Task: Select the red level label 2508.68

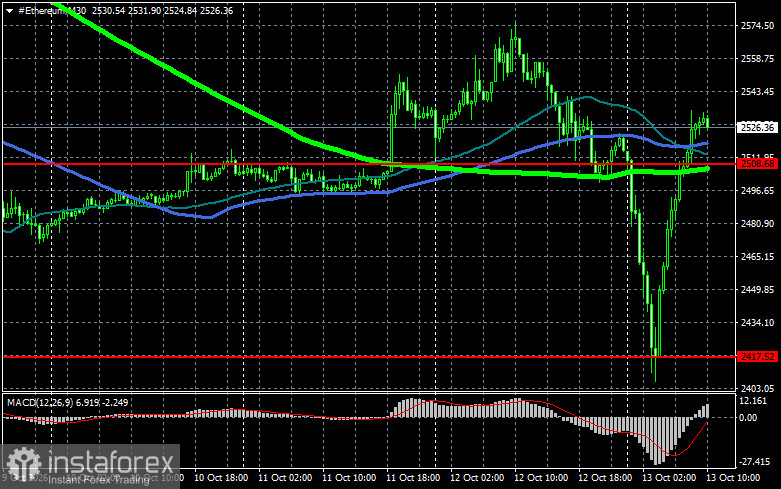Action: point(757,163)
